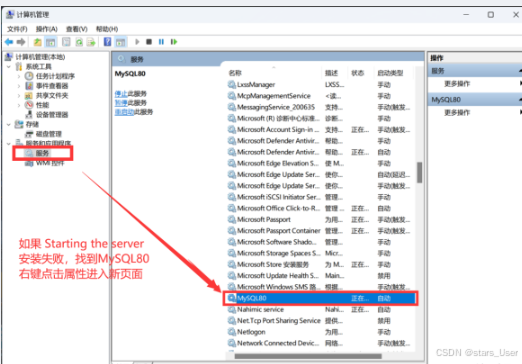Click the 暂停 this service link

pos(121,103)
